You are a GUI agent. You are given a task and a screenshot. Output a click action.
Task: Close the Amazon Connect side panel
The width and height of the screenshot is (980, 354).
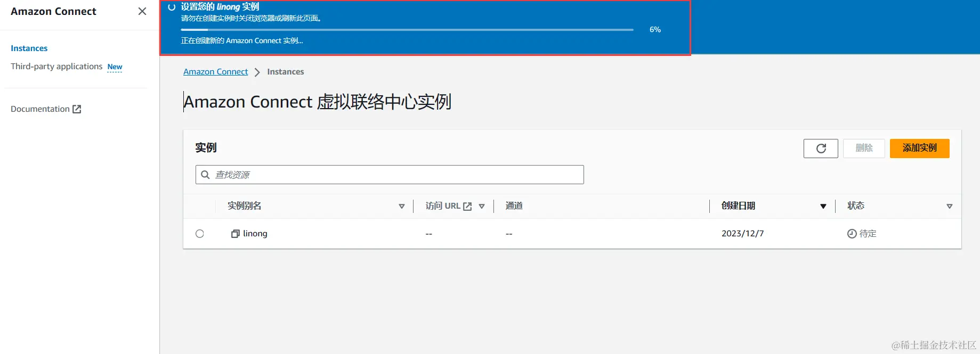(x=142, y=11)
